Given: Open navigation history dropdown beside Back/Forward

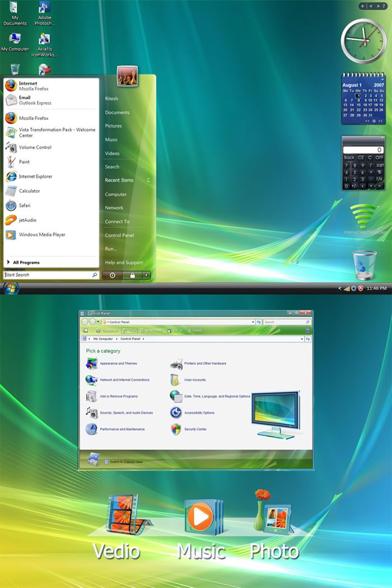Looking at the screenshot, I should (x=99, y=322).
